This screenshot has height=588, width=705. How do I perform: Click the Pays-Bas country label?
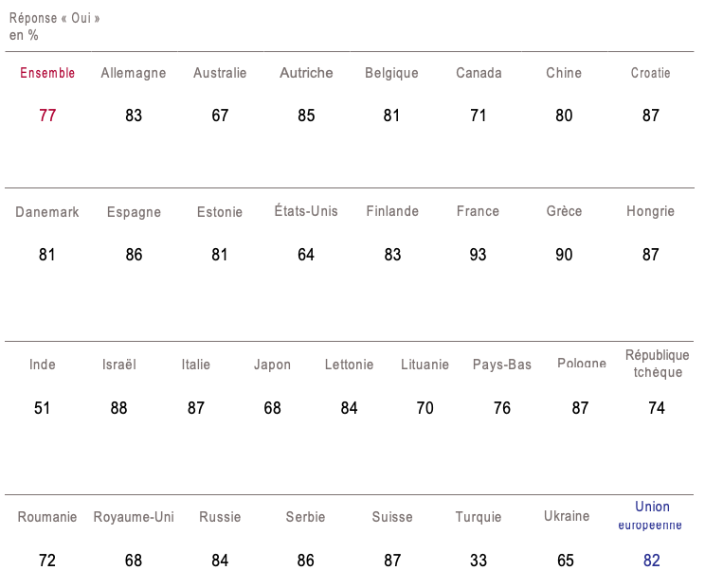coord(502,365)
